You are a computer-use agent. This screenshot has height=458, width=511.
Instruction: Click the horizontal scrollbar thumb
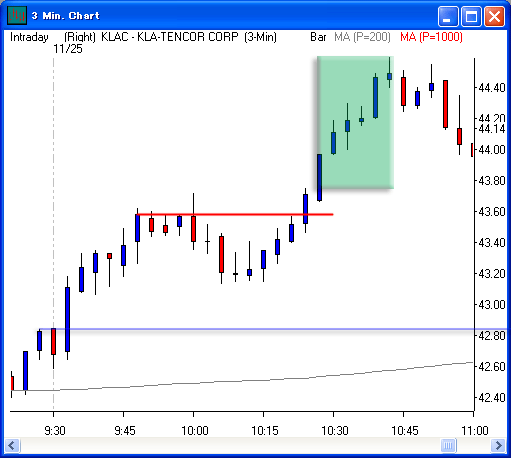tap(448, 445)
